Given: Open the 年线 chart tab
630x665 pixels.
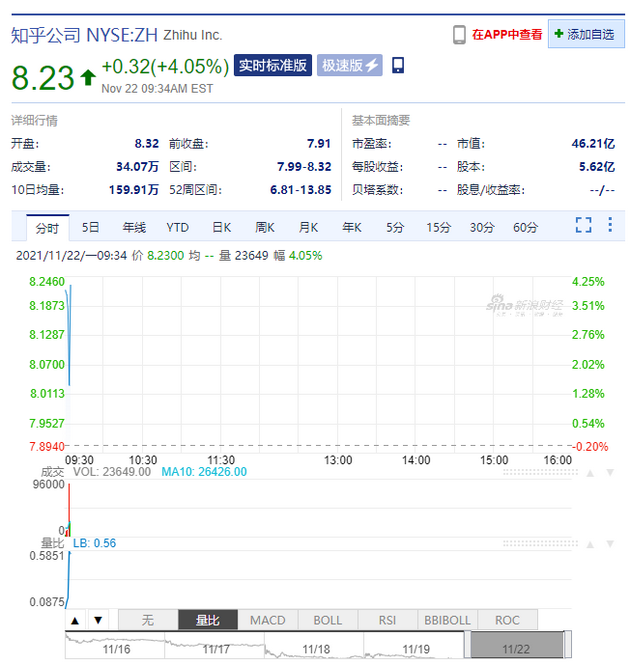Looking at the screenshot, I should [134, 228].
